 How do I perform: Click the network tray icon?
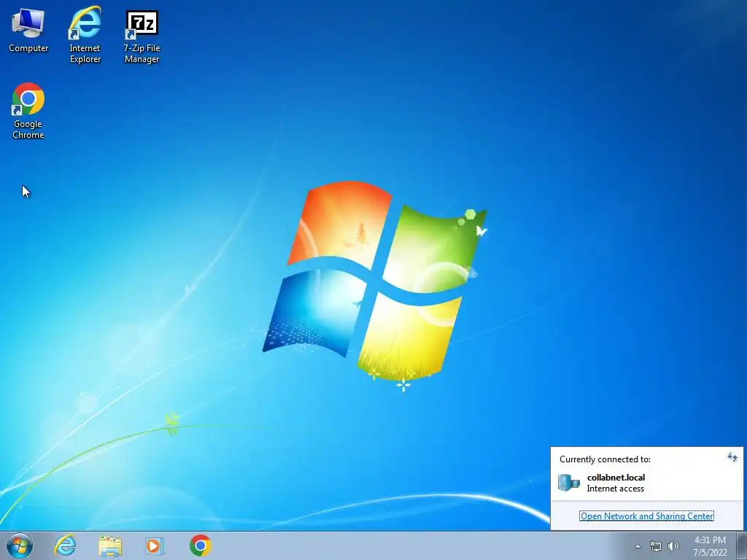coord(656,546)
